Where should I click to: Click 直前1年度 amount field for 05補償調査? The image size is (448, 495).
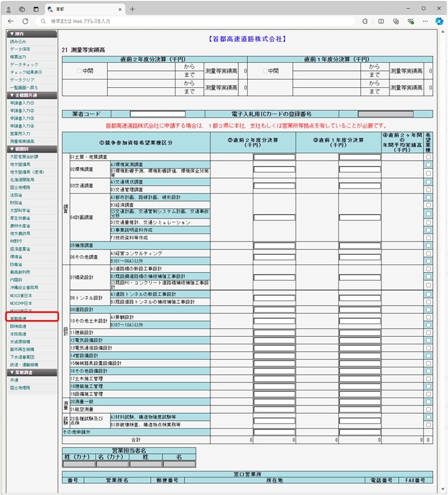[360, 245]
